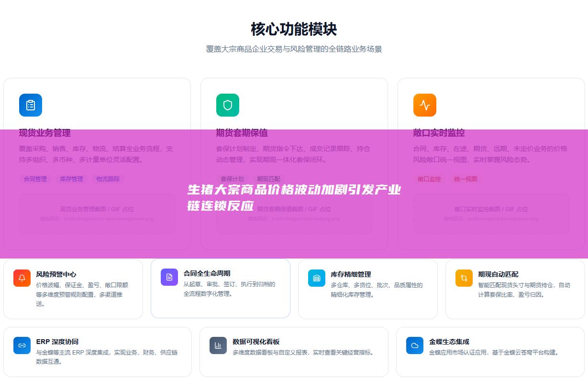Open the 现货业务管理截图 placeholder image

point(97,214)
